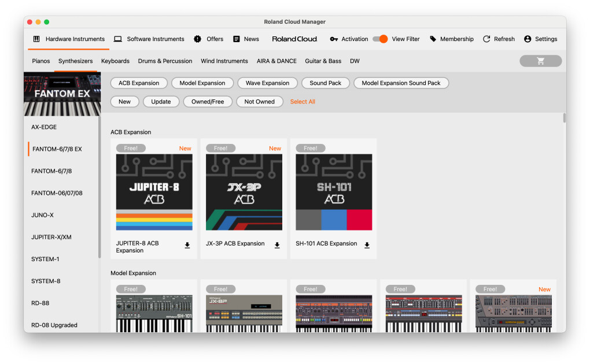Screen dimensions: 590x364
Task: Open the Pianos category tab
Action: (41, 61)
